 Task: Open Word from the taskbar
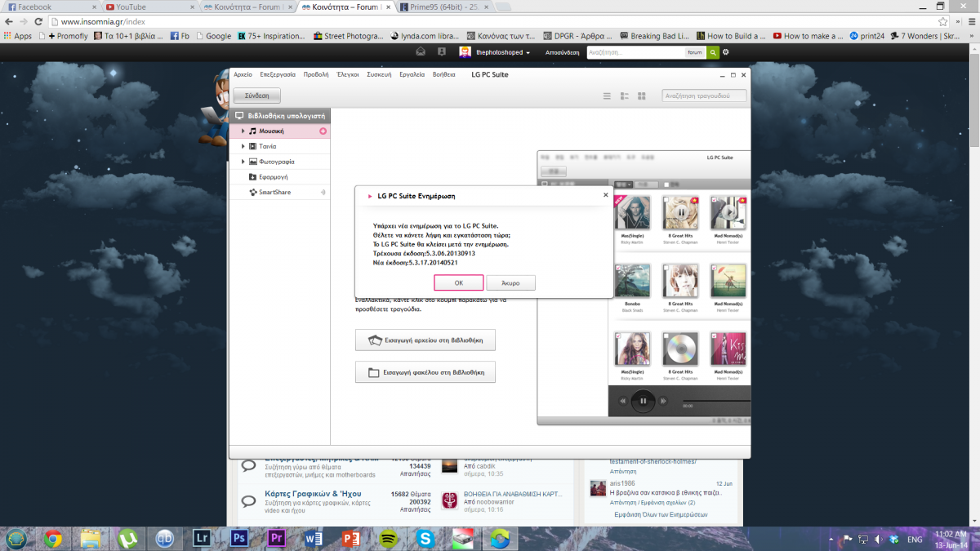point(313,538)
